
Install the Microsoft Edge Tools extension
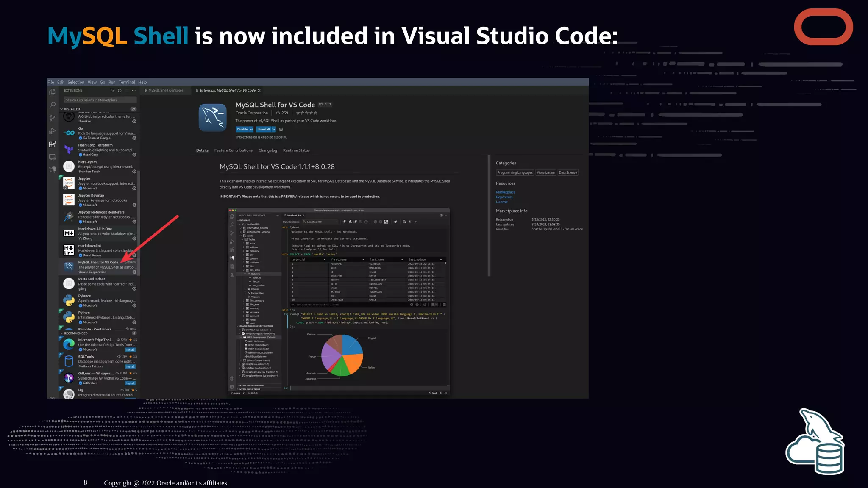click(x=131, y=350)
